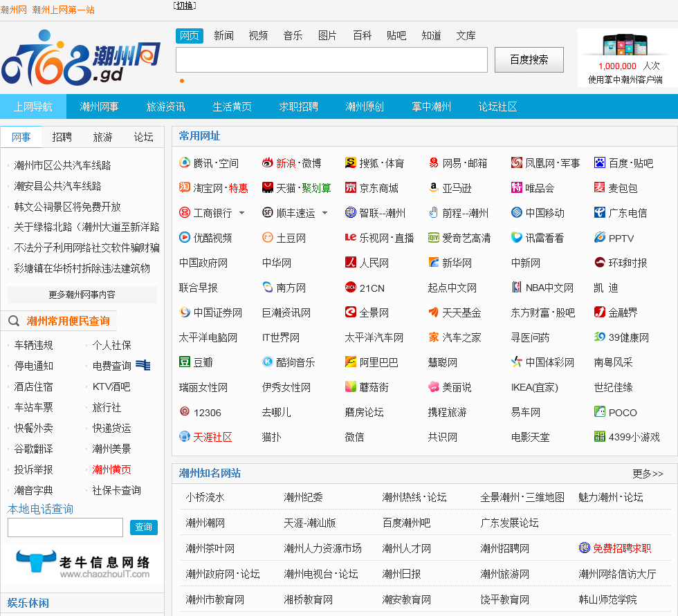The height and width of the screenshot is (616, 678).
Task: Switch to the 旅游 sidebar tab
Action: coord(102,137)
